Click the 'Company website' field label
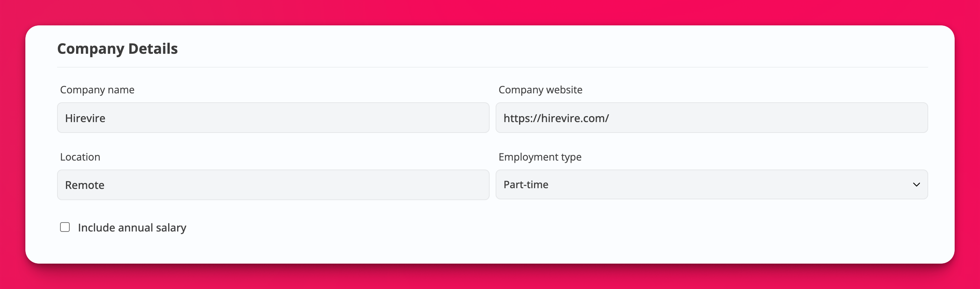Viewport: 980px width, 289px height. click(x=540, y=90)
